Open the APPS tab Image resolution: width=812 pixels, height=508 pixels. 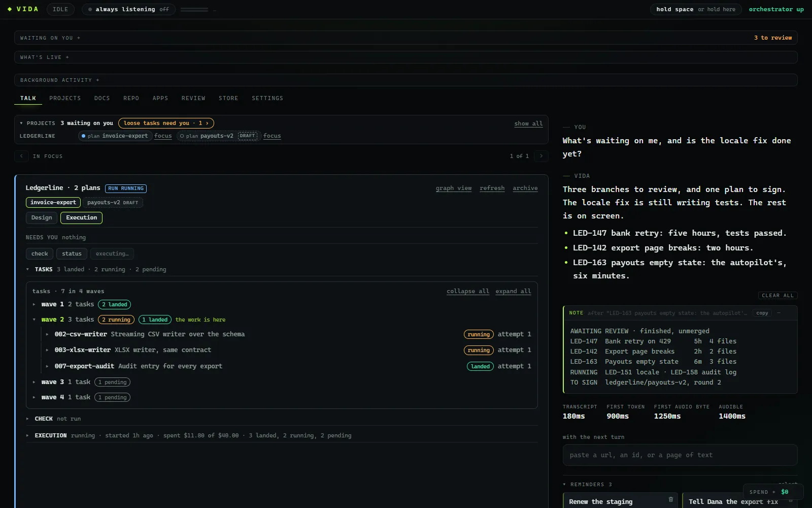coord(160,98)
